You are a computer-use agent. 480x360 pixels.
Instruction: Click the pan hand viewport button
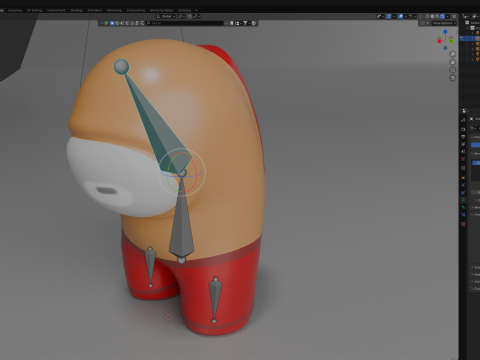[x=452, y=62]
